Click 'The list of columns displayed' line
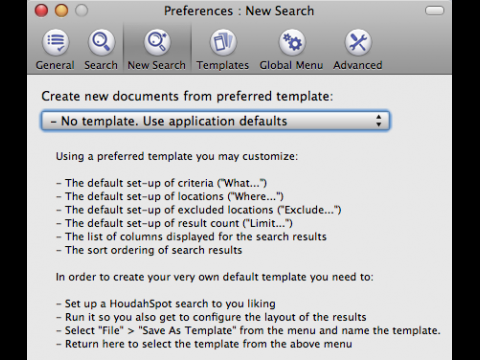 coord(191,236)
